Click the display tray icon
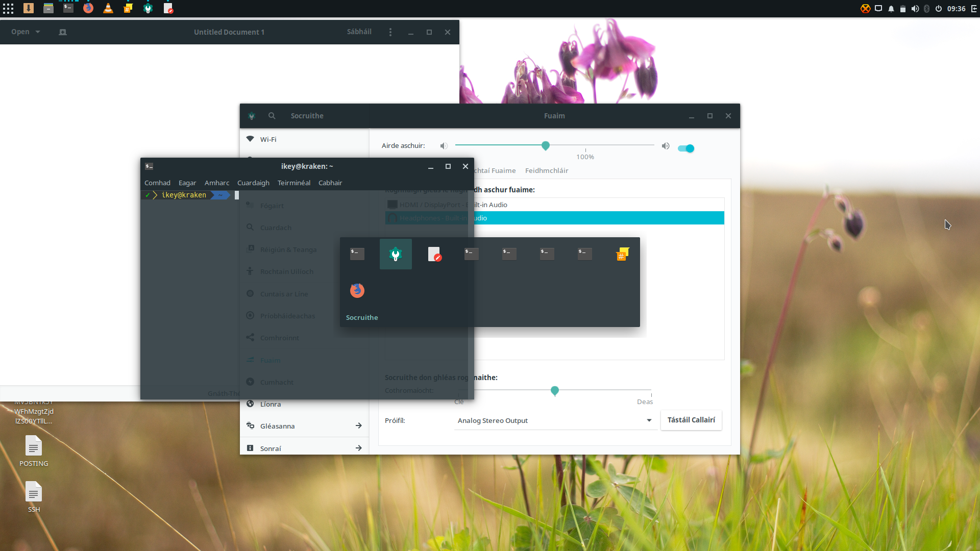The width and height of the screenshot is (980, 551). [x=878, y=9]
